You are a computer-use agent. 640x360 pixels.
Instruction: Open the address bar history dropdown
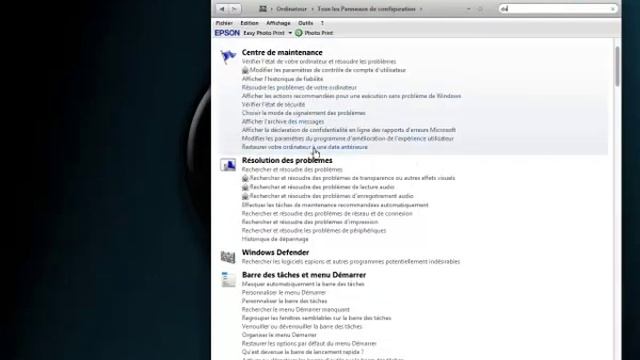coord(469,9)
